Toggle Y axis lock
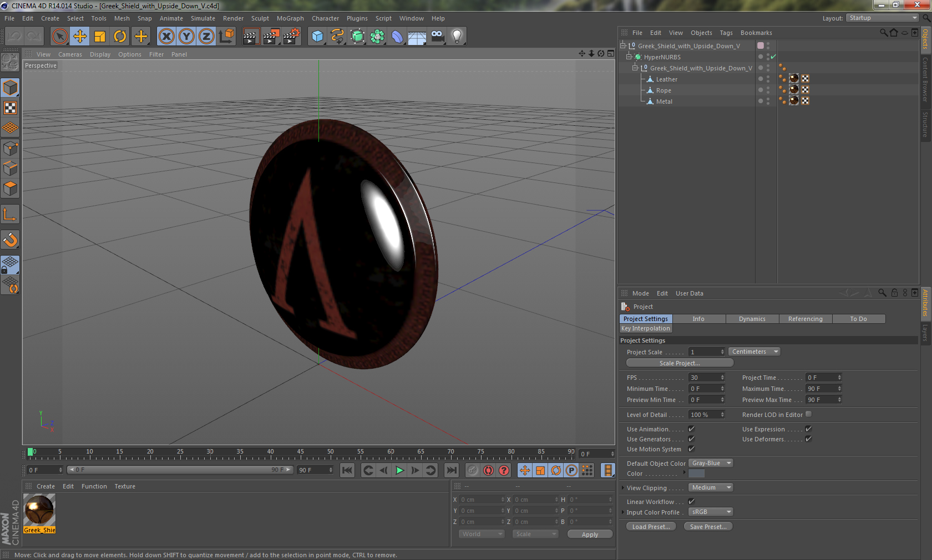 click(186, 37)
